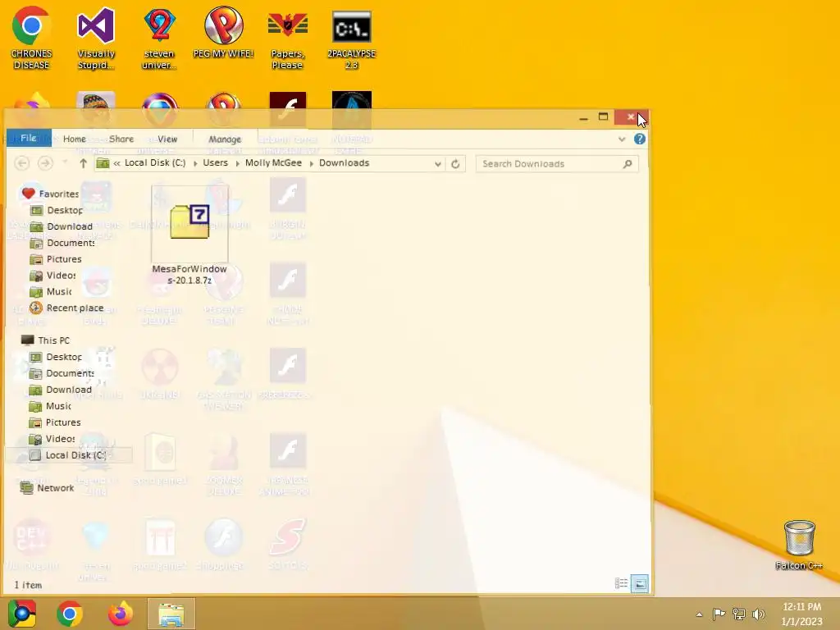Select Users in the address path
Image resolution: width=840 pixels, height=630 pixels.
pyautogui.click(x=216, y=163)
